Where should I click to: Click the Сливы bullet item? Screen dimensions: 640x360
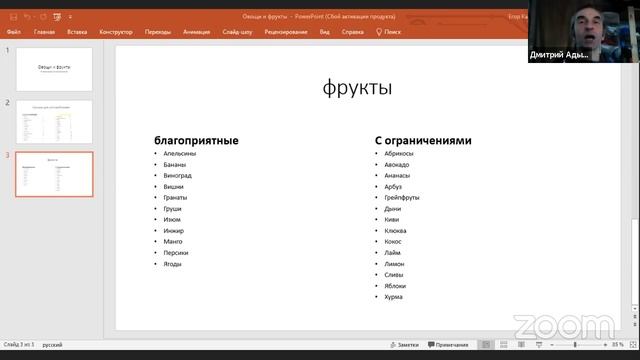(x=393, y=275)
